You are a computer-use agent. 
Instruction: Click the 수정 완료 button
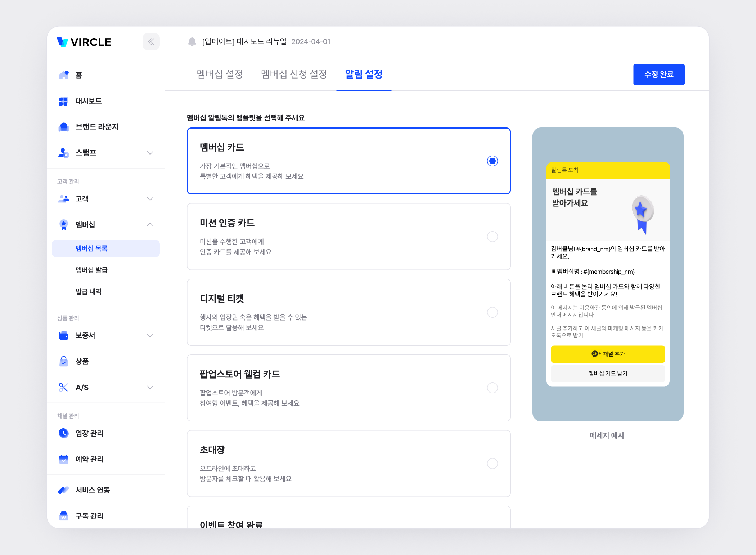pos(658,75)
